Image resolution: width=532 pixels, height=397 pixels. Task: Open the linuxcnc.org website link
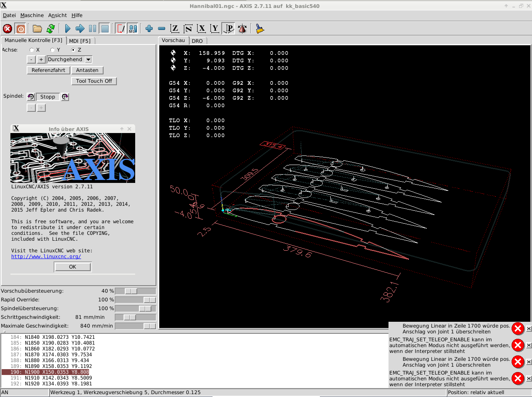[x=46, y=256]
